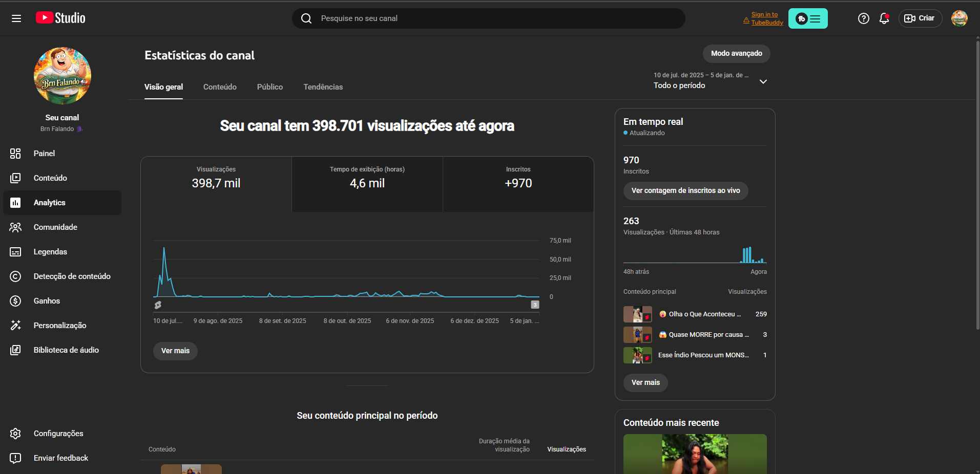The height and width of the screenshot is (474, 980).
Task: Click the Personalização magic wand icon
Action: pyautogui.click(x=15, y=326)
